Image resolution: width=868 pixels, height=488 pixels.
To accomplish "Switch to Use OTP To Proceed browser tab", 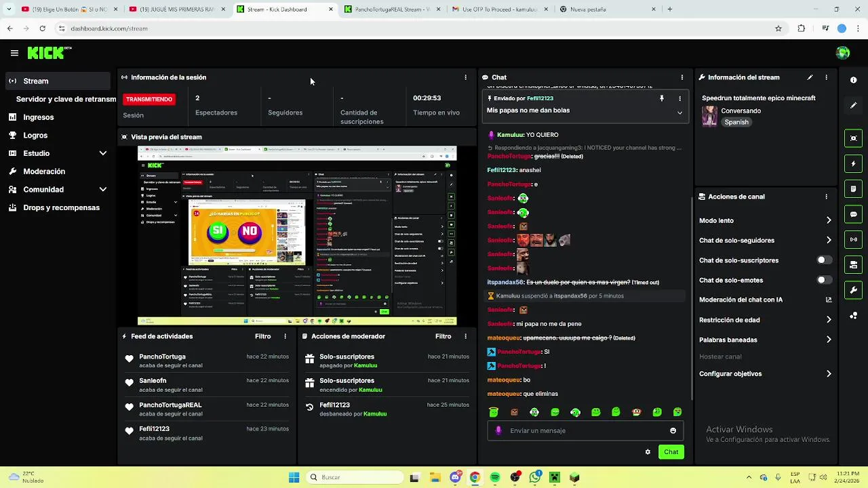I will tap(499, 9).
